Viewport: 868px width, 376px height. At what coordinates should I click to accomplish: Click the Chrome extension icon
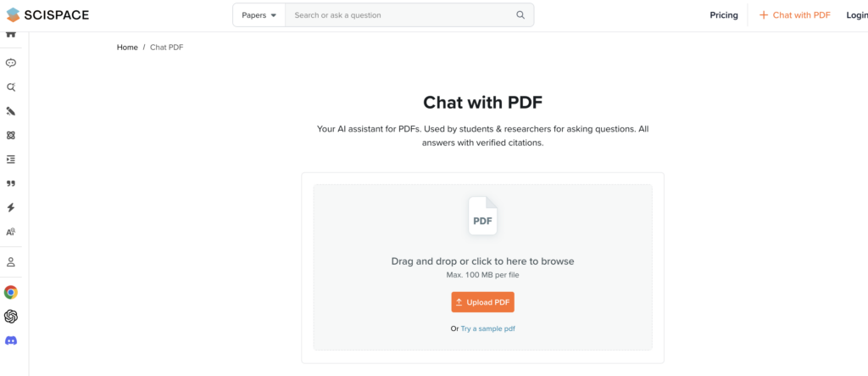click(10, 292)
